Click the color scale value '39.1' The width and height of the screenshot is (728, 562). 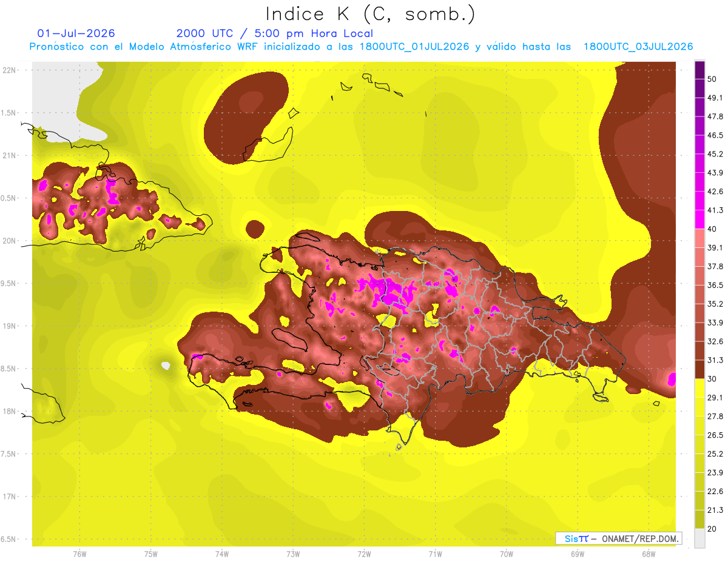[715, 247]
